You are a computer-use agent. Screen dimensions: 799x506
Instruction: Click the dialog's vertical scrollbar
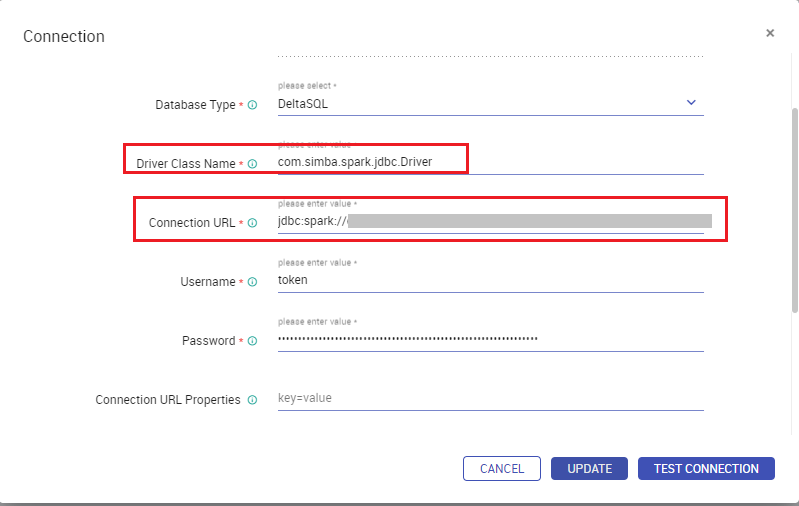pyautogui.click(x=794, y=210)
